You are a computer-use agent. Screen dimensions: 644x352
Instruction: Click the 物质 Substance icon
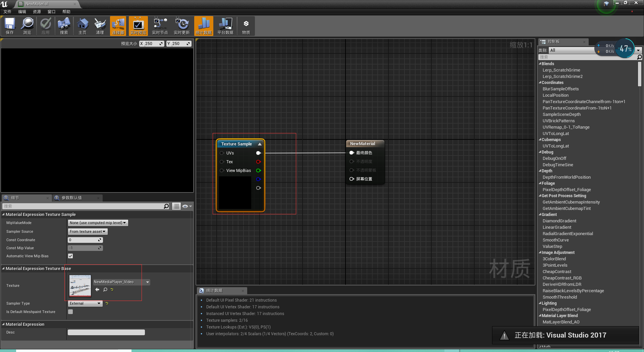[x=246, y=26]
